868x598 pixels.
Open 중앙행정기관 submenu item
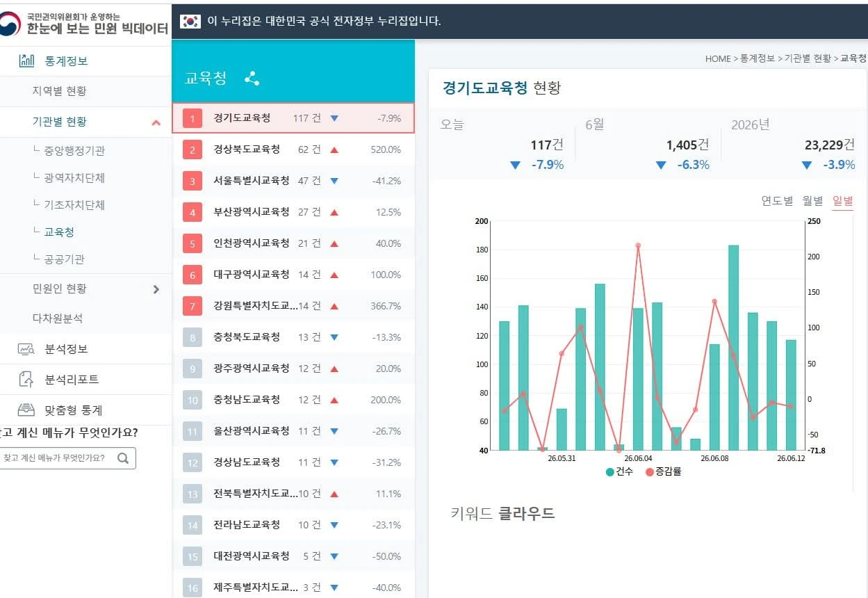point(74,151)
